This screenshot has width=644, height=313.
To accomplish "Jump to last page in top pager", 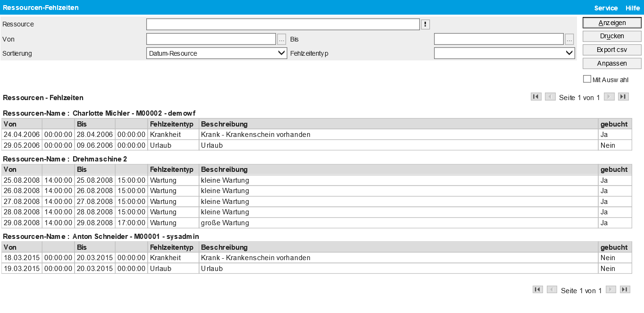I will [623, 97].
